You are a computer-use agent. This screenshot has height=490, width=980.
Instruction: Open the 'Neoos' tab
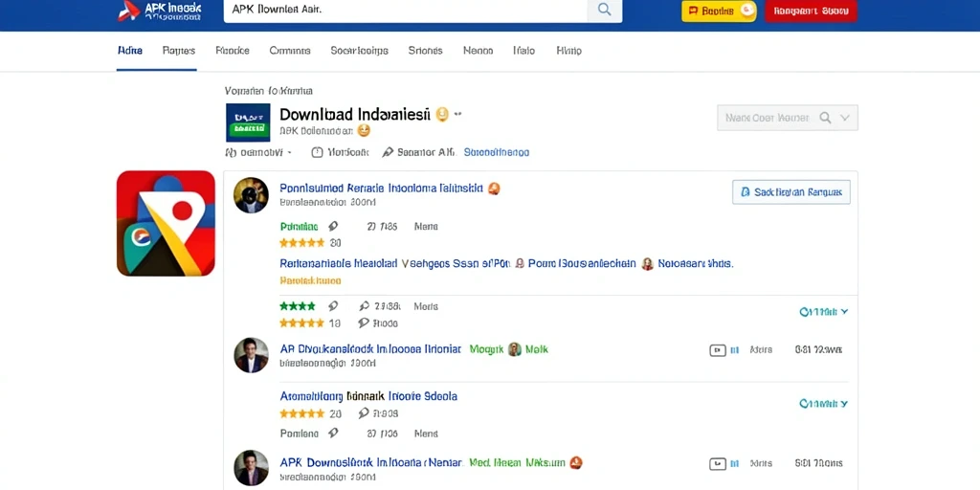tap(479, 51)
